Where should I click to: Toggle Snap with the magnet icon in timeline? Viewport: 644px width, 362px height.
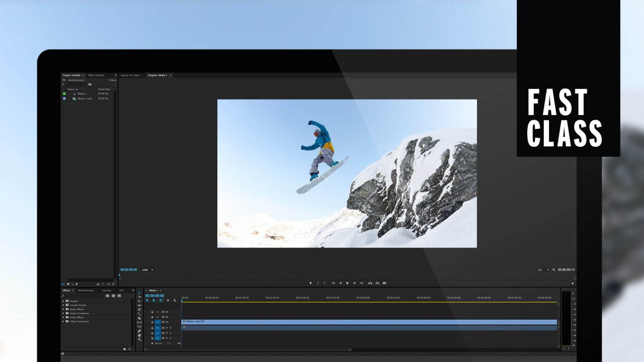[147, 301]
